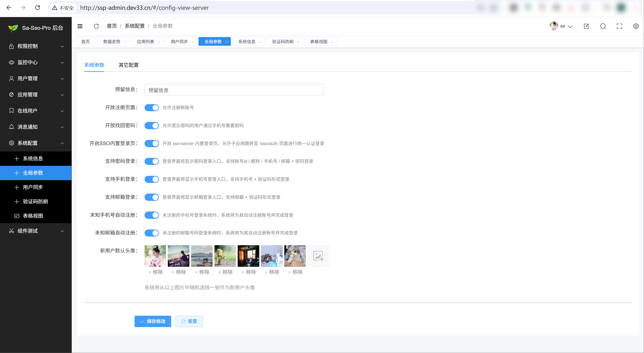The width and height of the screenshot is (644, 353).
Task: Open the edit note icon in header
Action: click(586, 26)
